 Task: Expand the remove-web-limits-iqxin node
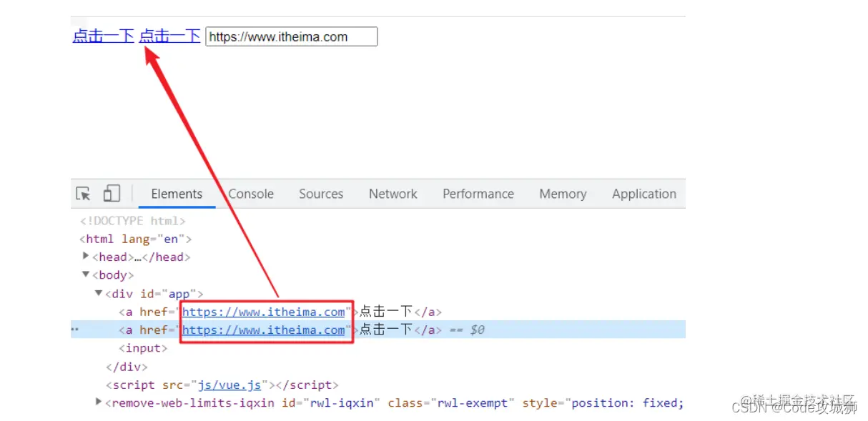point(99,402)
